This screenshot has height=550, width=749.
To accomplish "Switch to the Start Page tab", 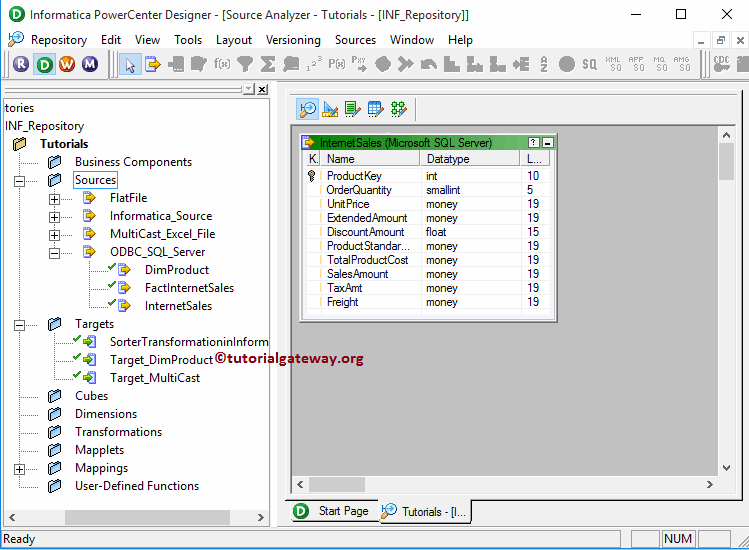I will tap(332, 511).
